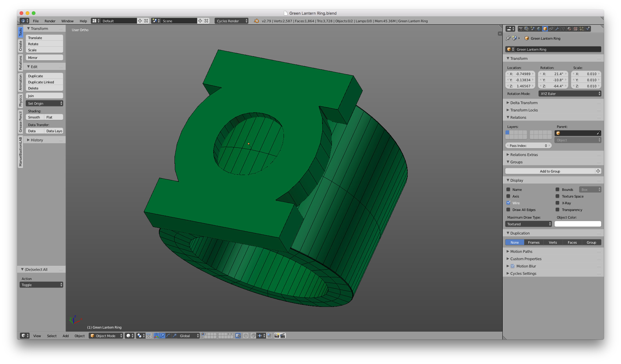This screenshot has width=621, height=364.
Task: Click the OpenGL render image camera icon
Action: pyautogui.click(x=277, y=336)
